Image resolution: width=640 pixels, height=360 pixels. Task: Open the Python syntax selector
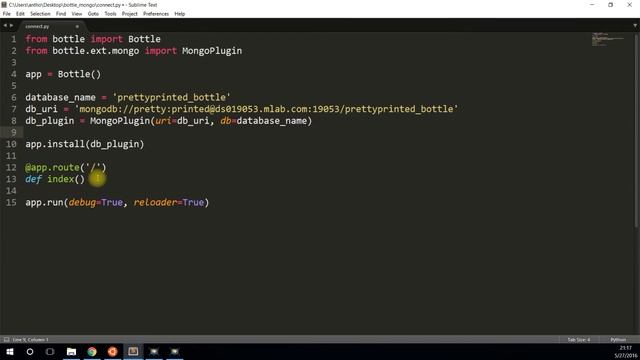coord(618,340)
